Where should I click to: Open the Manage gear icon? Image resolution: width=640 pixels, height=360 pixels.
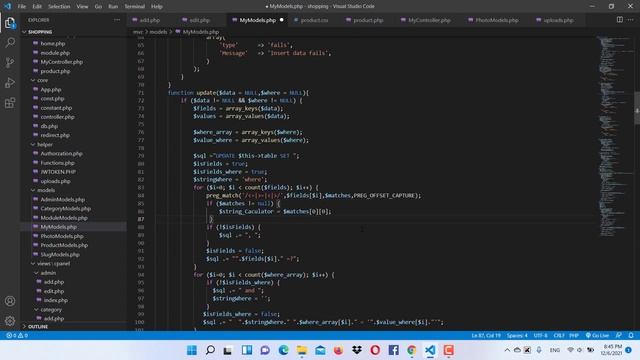10,321
